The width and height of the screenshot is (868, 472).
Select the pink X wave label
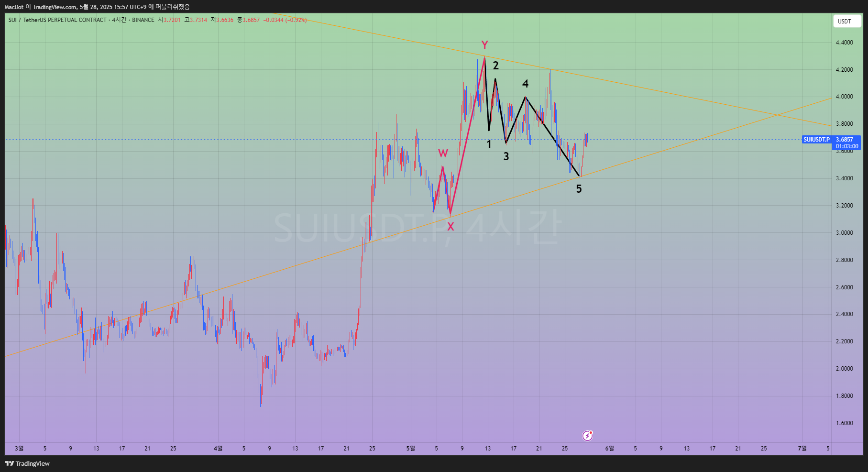(x=450, y=227)
